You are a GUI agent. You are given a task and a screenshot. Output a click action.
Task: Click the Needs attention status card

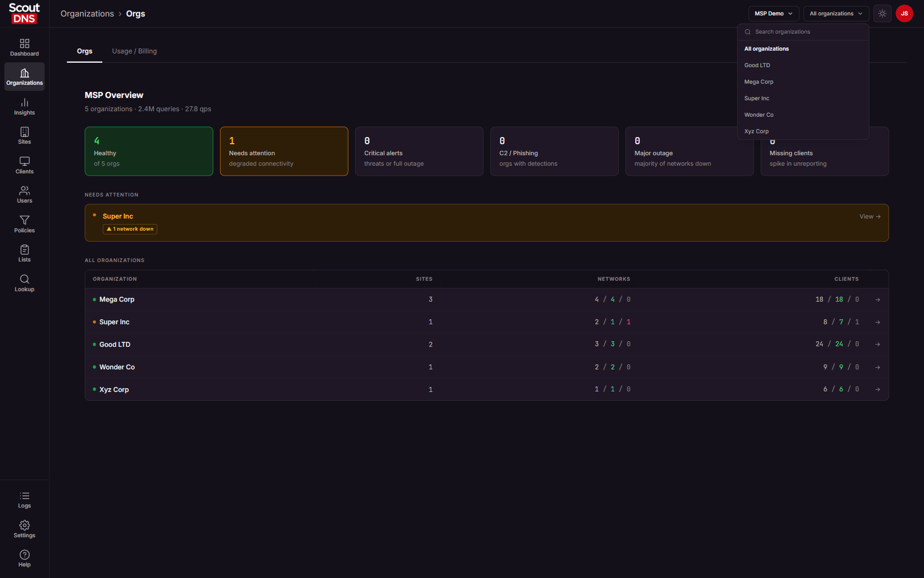click(284, 151)
